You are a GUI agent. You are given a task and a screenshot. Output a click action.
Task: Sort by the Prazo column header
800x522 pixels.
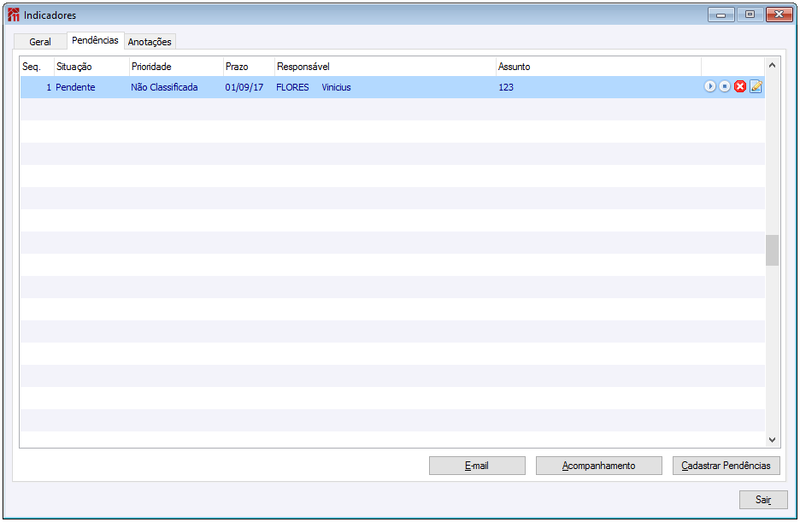(x=248, y=67)
